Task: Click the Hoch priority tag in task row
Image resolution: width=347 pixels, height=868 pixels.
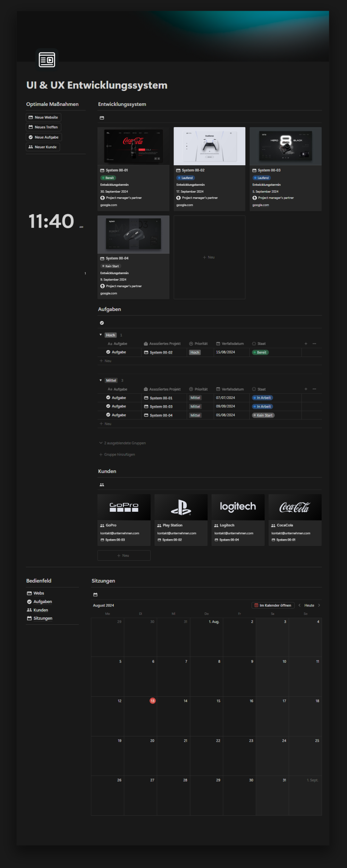Action: point(195,352)
